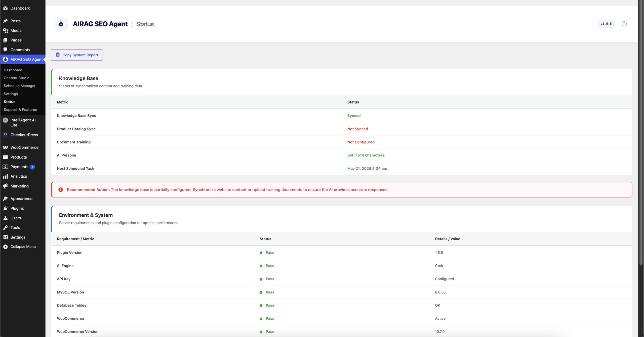Click the Appearance paintbrush icon
This screenshot has width=644, height=337.
pos(5,199)
